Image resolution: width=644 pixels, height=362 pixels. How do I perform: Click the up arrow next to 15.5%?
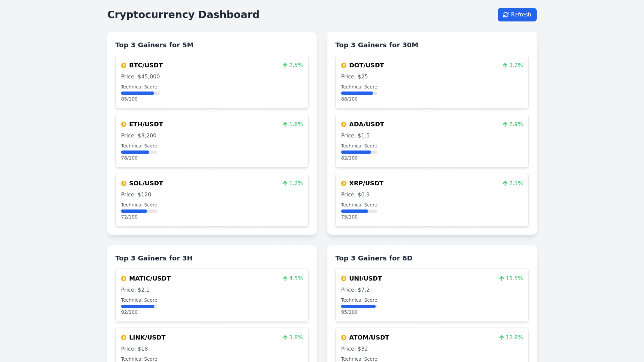pos(501,279)
